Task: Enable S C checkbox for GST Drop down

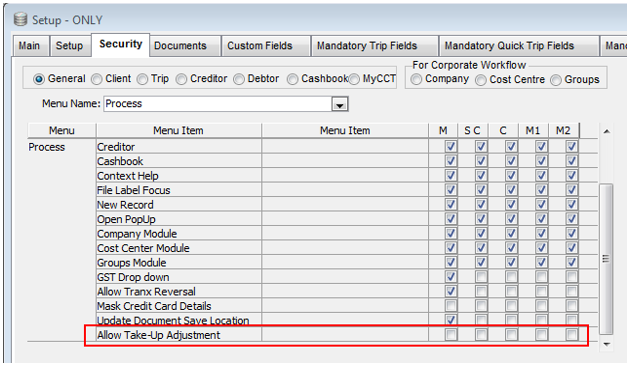Action: click(481, 276)
